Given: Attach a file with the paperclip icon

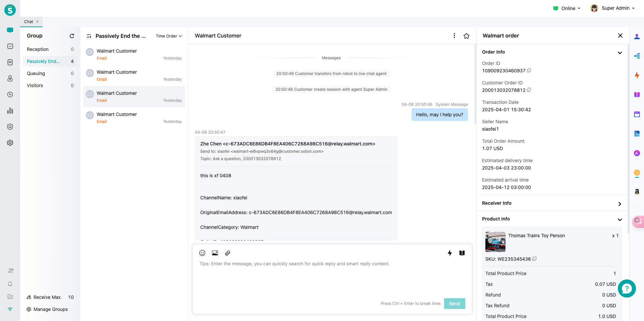Looking at the screenshot, I should coord(228,253).
